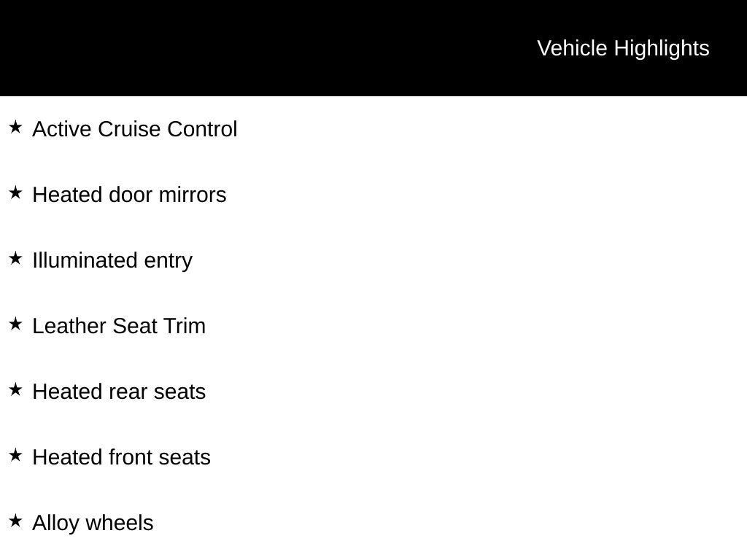Select the star icon next to Alloy wheels

(15, 521)
